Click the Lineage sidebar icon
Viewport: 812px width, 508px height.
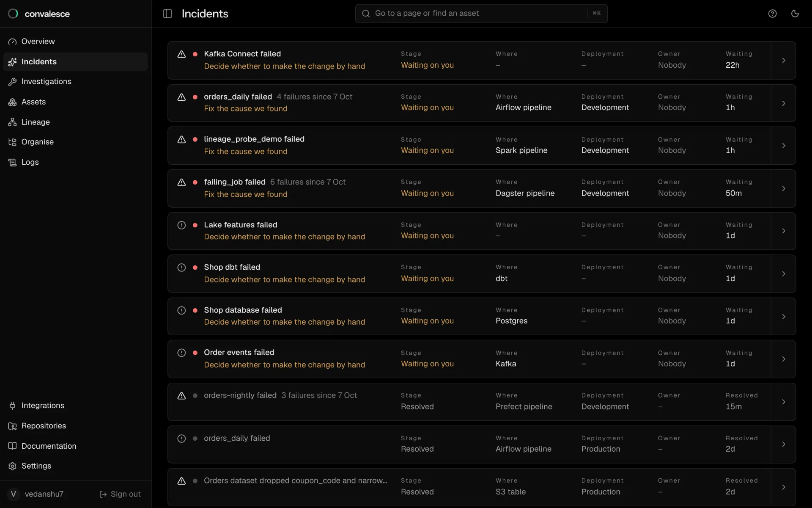point(12,122)
